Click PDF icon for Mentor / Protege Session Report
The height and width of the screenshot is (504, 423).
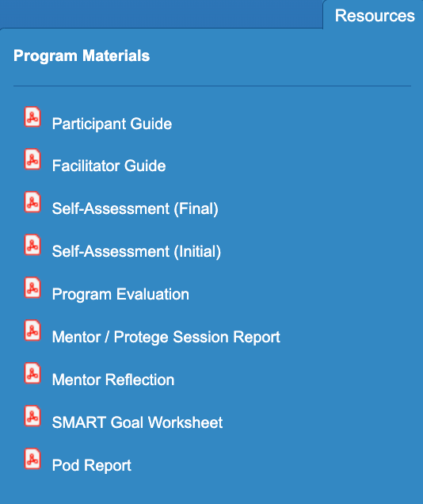tap(32, 330)
